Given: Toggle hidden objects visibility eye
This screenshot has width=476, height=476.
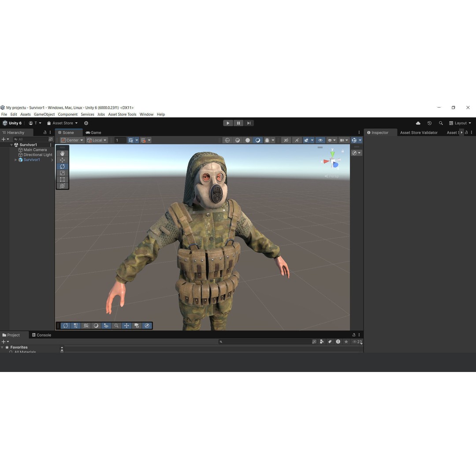Looking at the screenshot, I should tap(320, 140).
